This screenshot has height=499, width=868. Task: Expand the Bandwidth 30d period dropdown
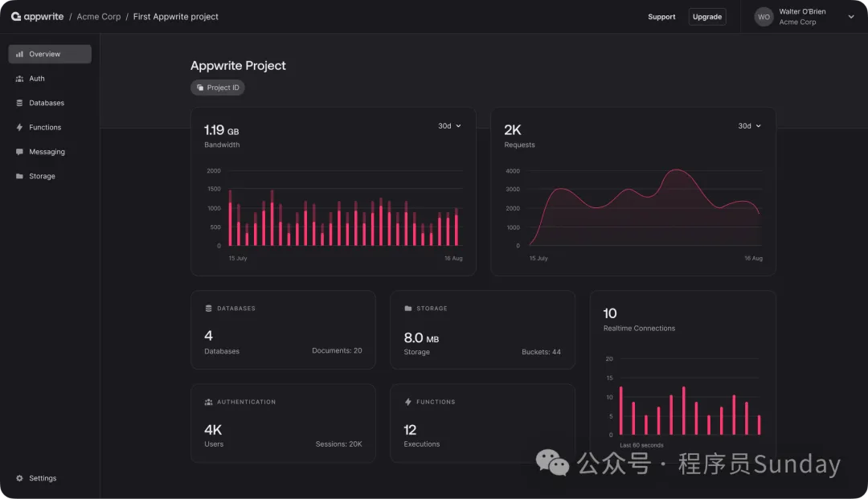click(449, 126)
